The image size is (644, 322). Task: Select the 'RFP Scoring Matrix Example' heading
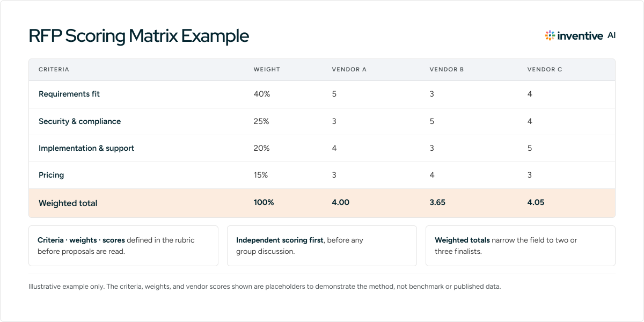[x=138, y=36]
